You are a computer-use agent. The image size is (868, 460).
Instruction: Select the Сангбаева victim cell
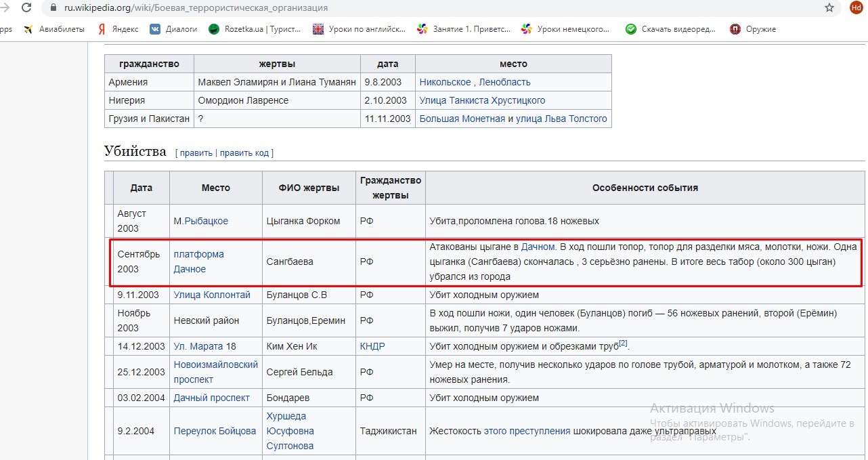309,262
